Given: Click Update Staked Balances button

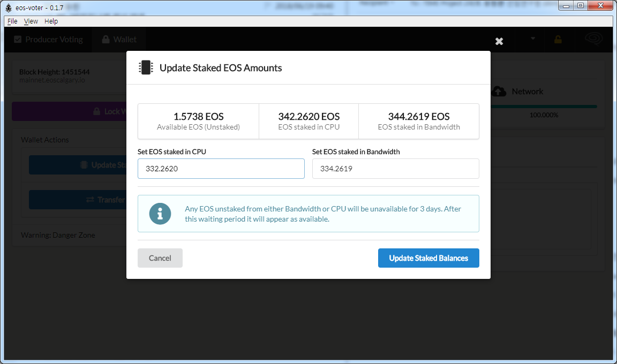Looking at the screenshot, I should tap(428, 258).
